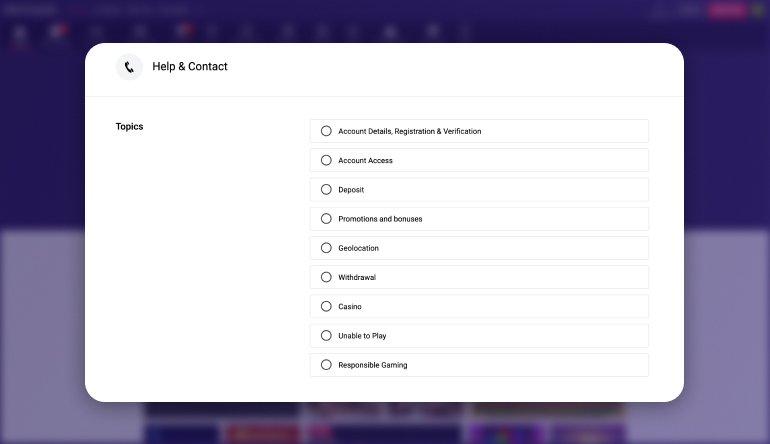Select the Deposit radio option
The image size is (770, 444).
[326, 190]
